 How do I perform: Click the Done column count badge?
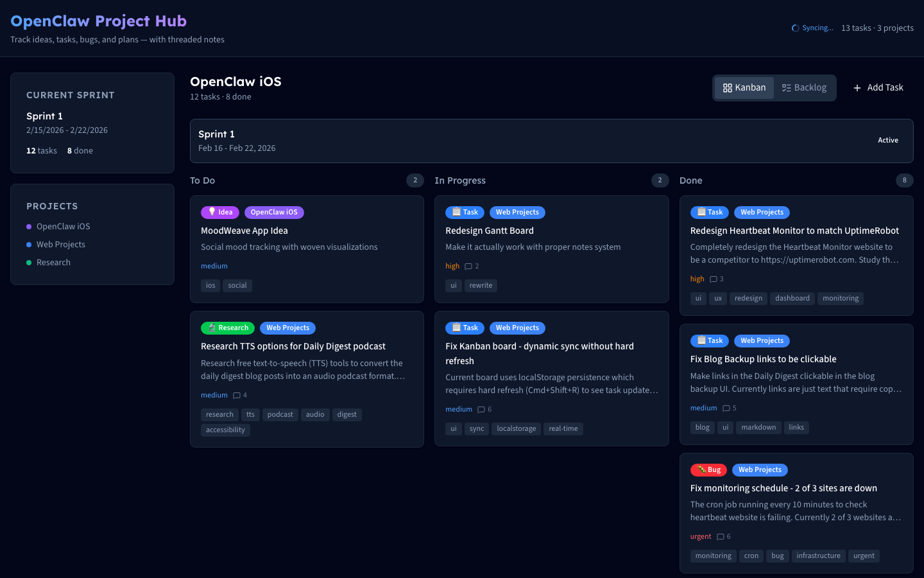[x=904, y=180]
